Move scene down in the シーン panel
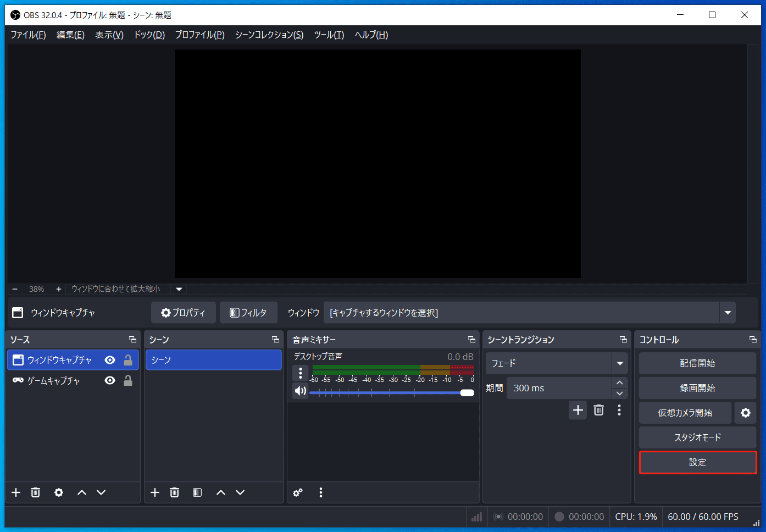 [x=240, y=492]
